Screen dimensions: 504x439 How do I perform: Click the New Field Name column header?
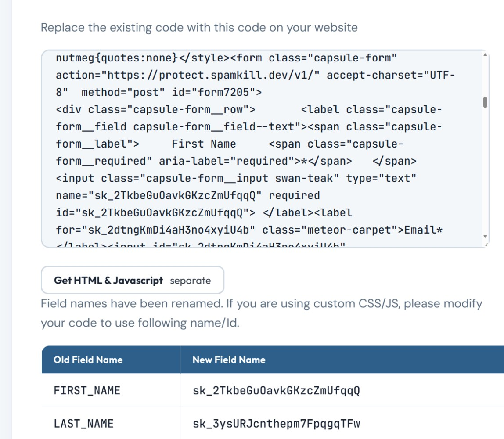click(342, 360)
